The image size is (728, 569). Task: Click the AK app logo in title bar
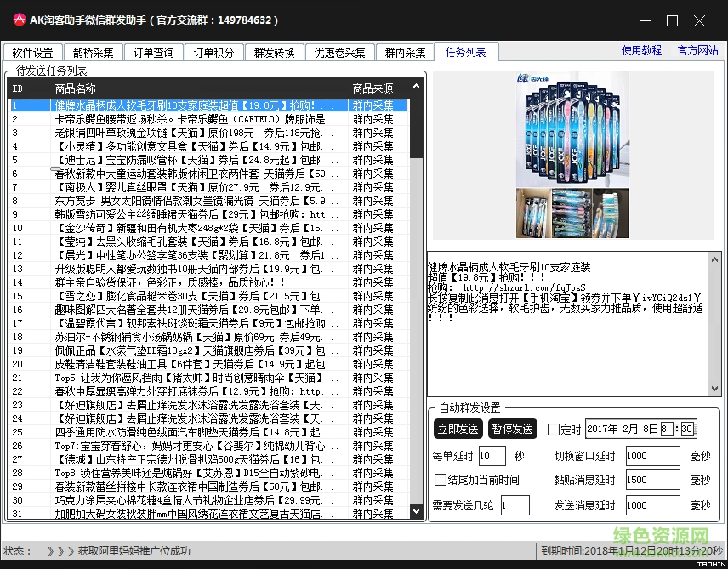pyautogui.click(x=18, y=19)
